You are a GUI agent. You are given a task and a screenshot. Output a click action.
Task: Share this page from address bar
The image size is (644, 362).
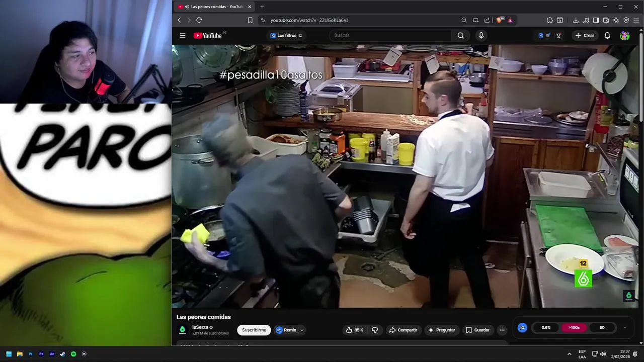click(x=487, y=20)
